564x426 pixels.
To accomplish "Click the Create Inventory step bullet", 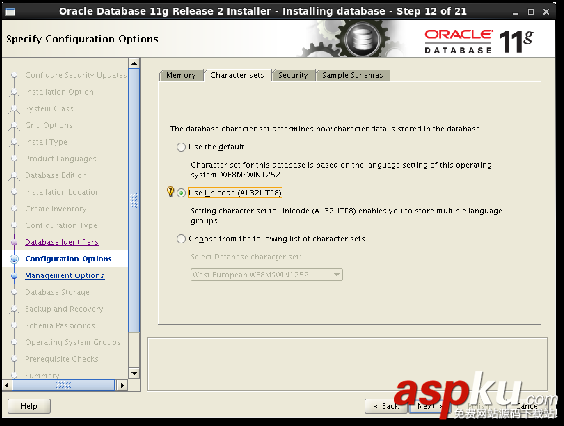I will (14, 209).
